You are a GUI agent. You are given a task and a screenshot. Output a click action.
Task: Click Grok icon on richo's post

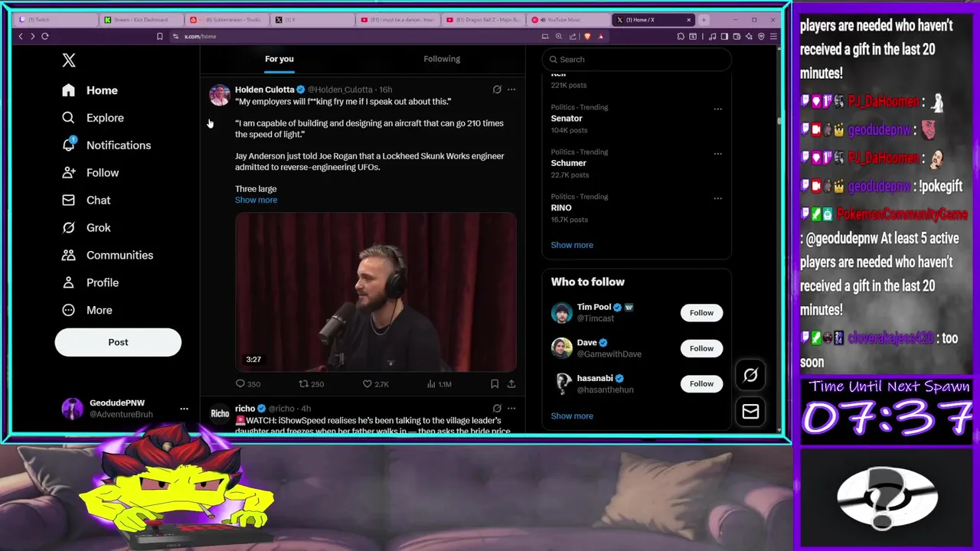pyautogui.click(x=497, y=409)
